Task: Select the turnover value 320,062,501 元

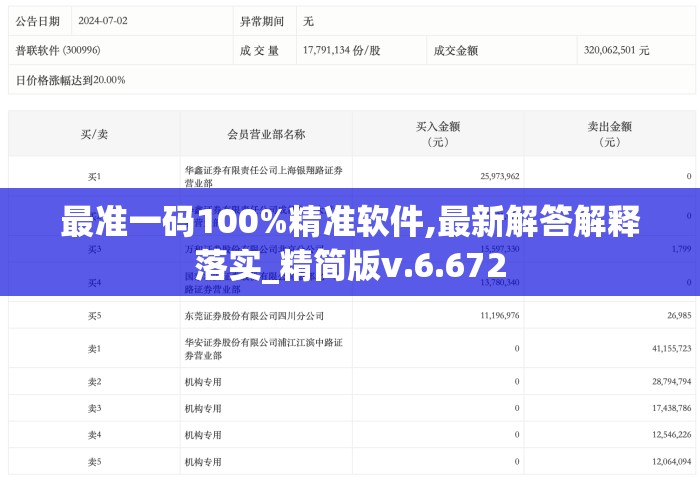Action: click(617, 50)
